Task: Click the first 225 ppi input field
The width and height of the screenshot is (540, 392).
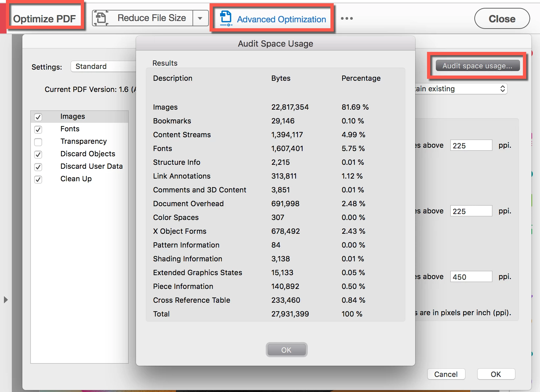Action: [x=471, y=145]
